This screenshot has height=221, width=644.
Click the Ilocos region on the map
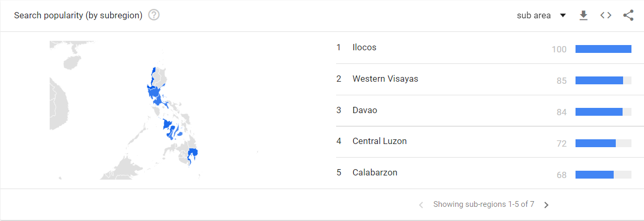point(153,77)
